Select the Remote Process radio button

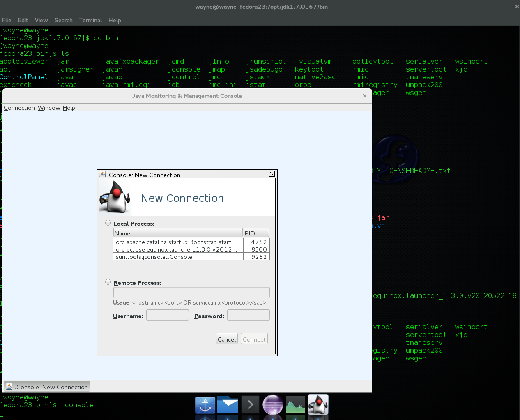coord(108,282)
